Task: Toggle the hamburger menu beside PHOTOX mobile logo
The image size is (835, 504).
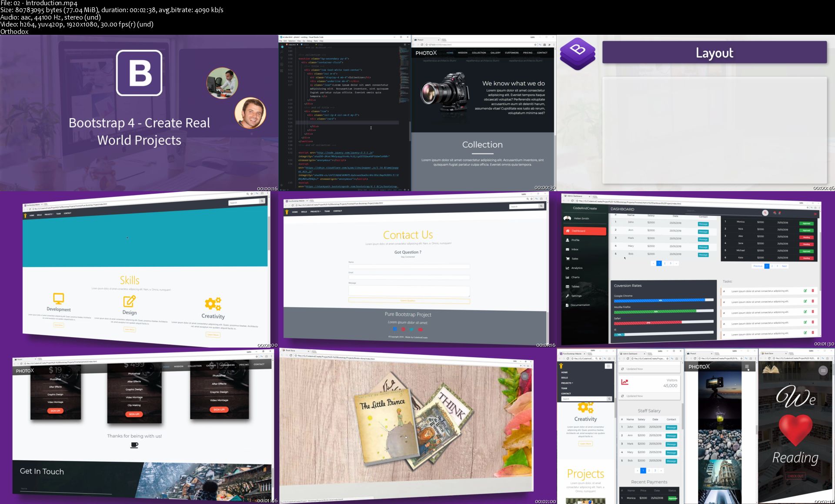Action: 747,367
